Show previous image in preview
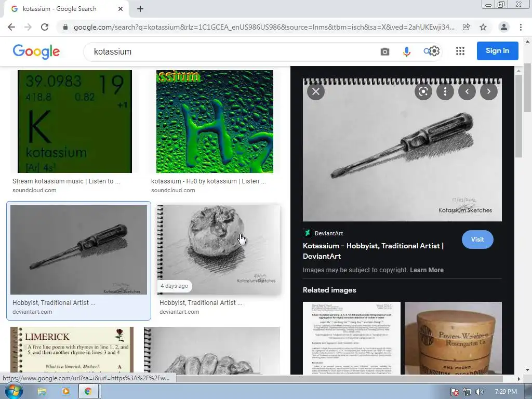This screenshot has height=399, width=532. 467,91
